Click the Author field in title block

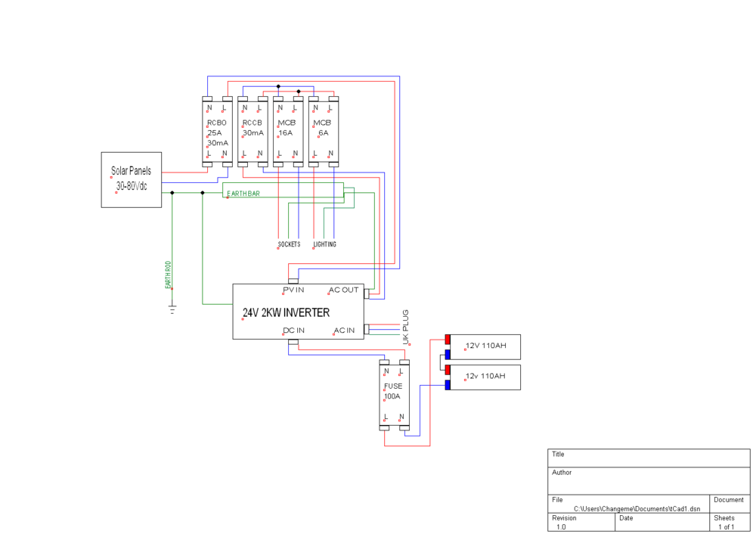coord(649,480)
